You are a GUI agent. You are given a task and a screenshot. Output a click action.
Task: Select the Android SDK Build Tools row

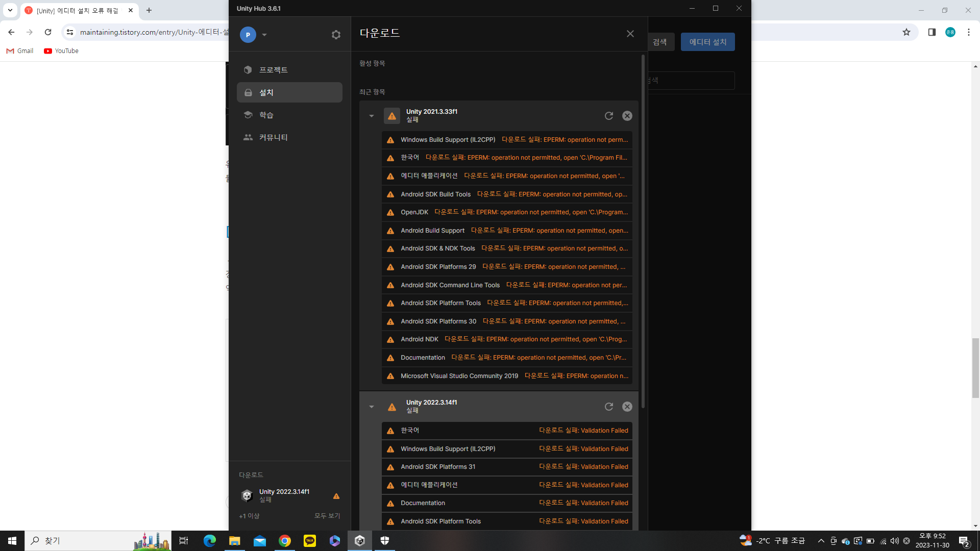click(x=507, y=194)
